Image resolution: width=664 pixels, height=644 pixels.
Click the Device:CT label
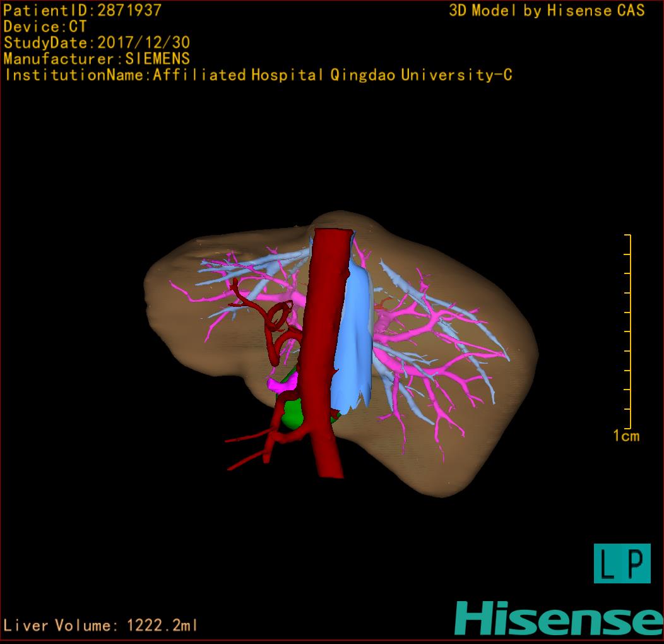[45, 27]
